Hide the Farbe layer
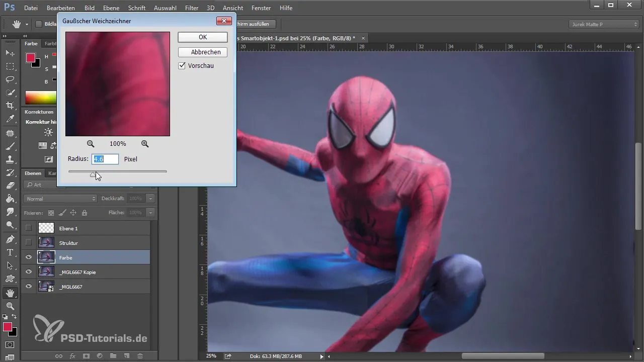The width and height of the screenshot is (644, 362). [x=29, y=257]
